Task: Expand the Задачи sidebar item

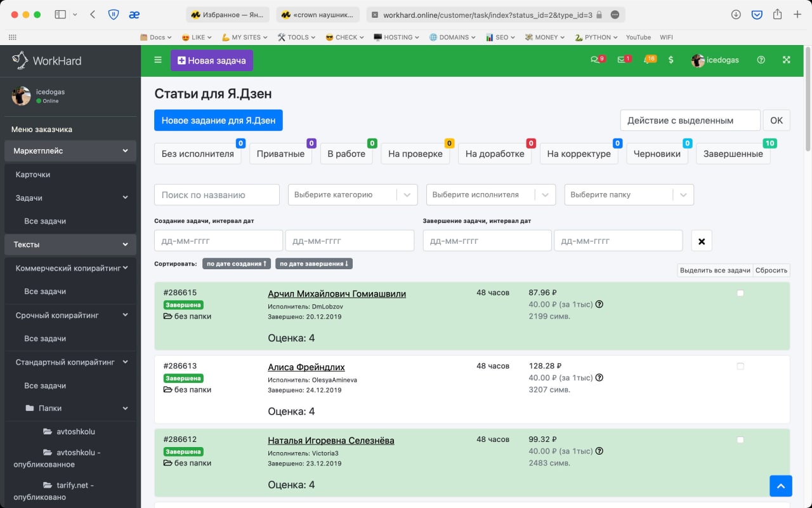Action: (70, 197)
